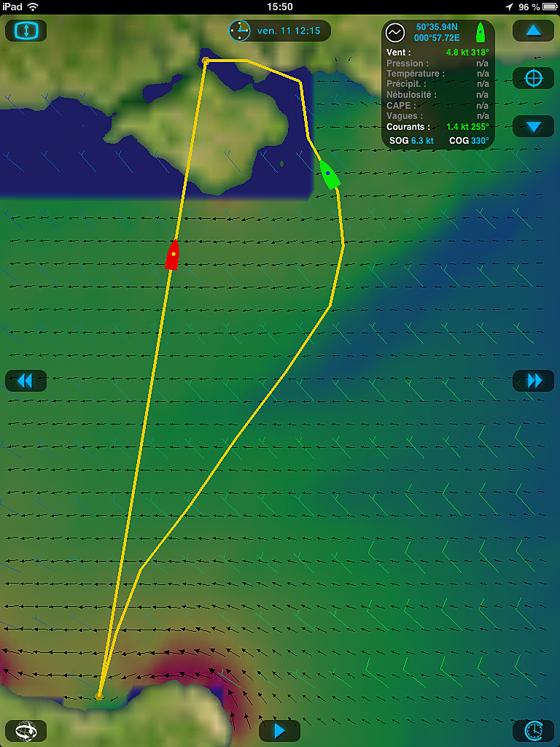This screenshot has height=747, width=560.
Task: Tap the down arrow button
Action: 533,126
